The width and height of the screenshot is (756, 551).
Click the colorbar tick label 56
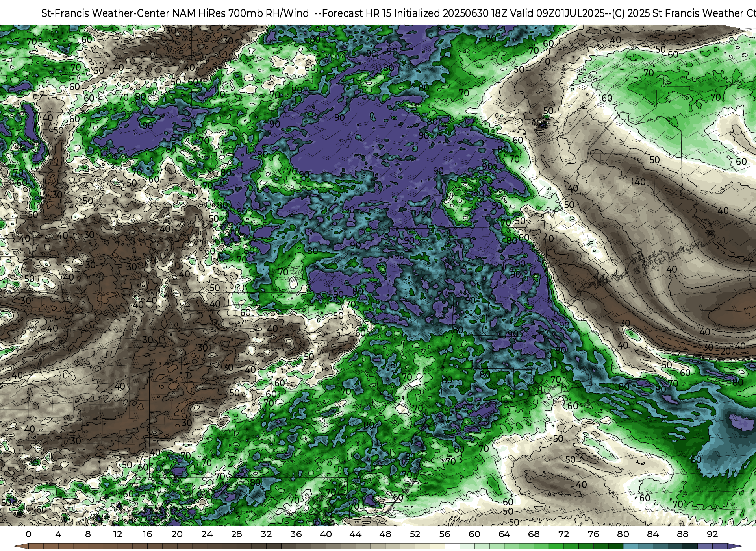point(445,534)
